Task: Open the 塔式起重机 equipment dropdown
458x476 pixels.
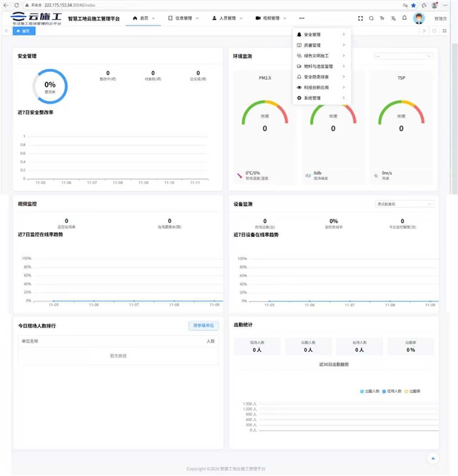Action: [404, 204]
